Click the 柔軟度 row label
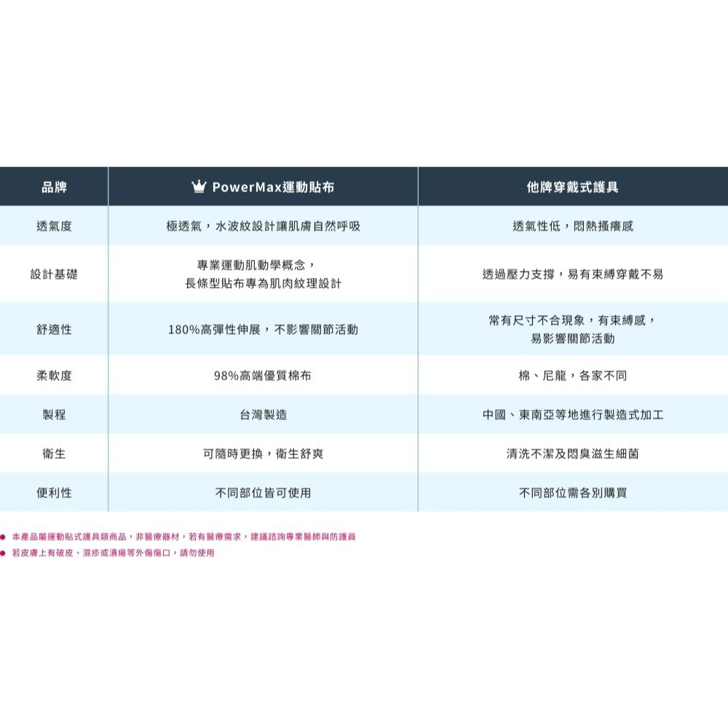This screenshot has width=728, height=728. coord(55,376)
